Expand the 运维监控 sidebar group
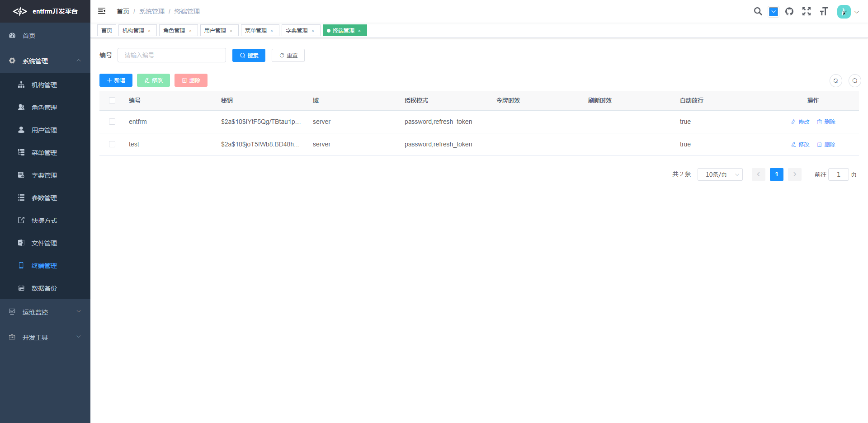Image resolution: width=868 pixels, height=423 pixels. pyautogui.click(x=45, y=312)
